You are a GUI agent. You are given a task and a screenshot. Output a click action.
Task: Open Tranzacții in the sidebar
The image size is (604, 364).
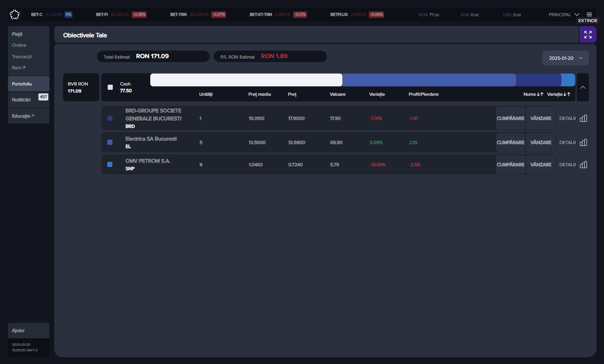(22, 57)
